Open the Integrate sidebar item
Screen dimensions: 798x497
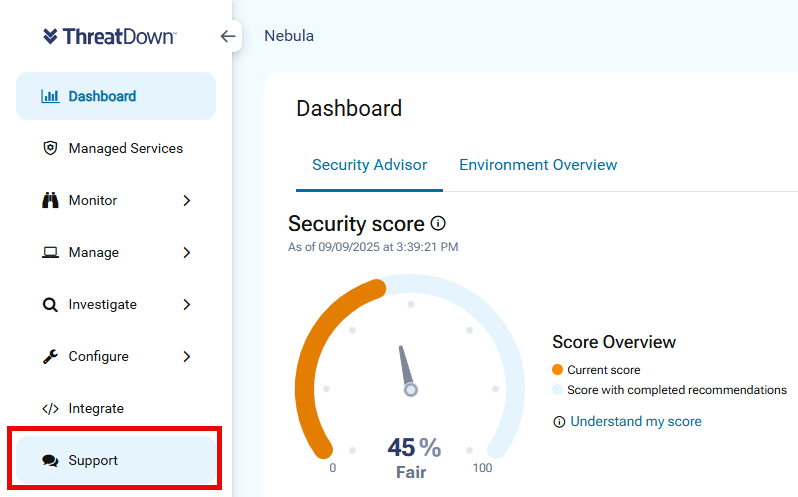[116, 408]
